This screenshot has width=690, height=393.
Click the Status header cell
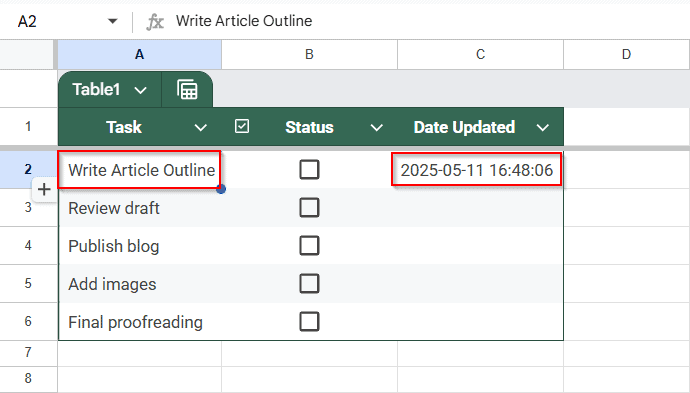click(309, 127)
